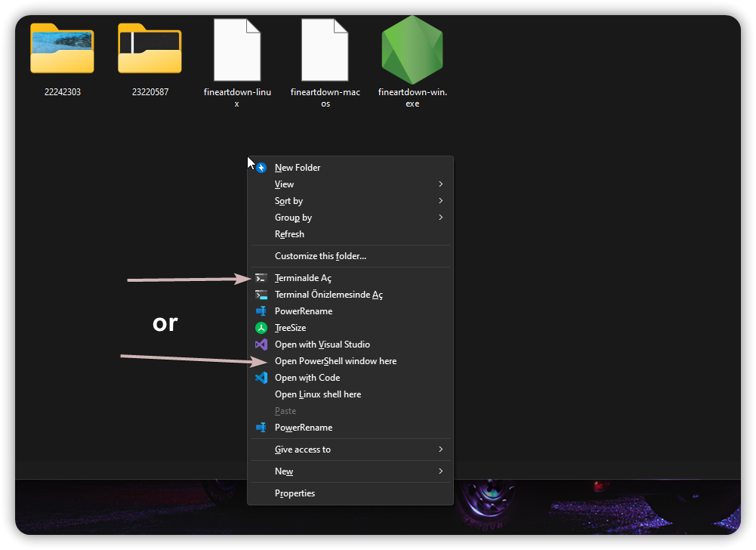Click the purple Visual Studio icon
The width and height of the screenshot is (756, 550).
click(261, 345)
